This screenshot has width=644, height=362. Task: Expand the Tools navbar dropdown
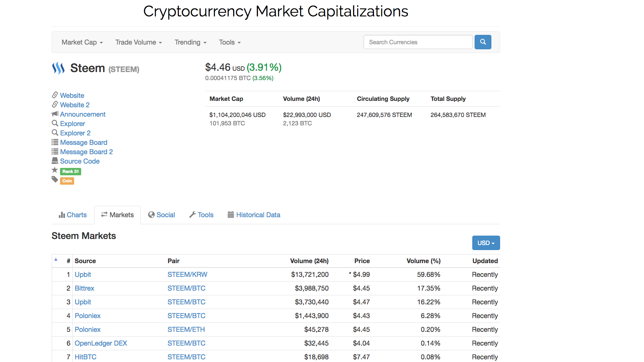[x=230, y=42]
